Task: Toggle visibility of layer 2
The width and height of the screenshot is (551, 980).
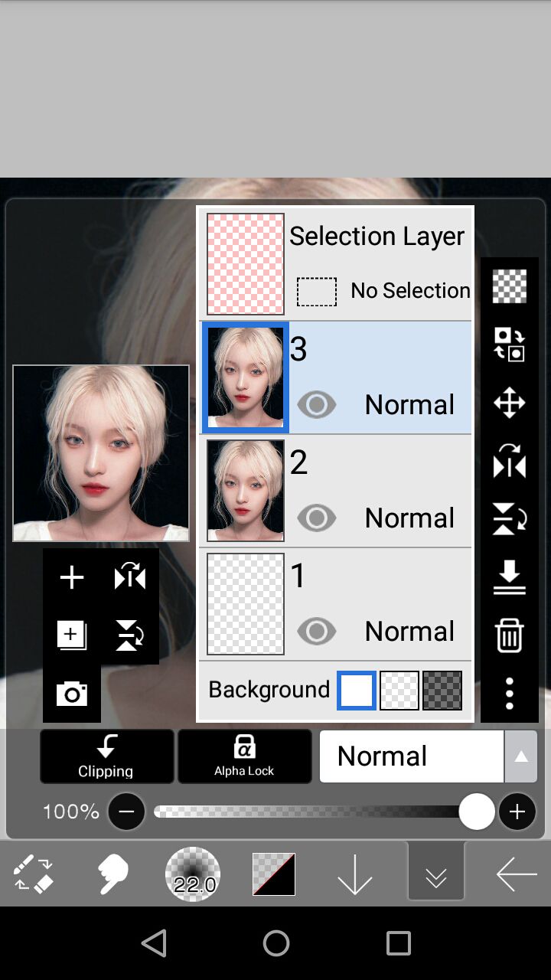Action: click(x=316, y=518)
